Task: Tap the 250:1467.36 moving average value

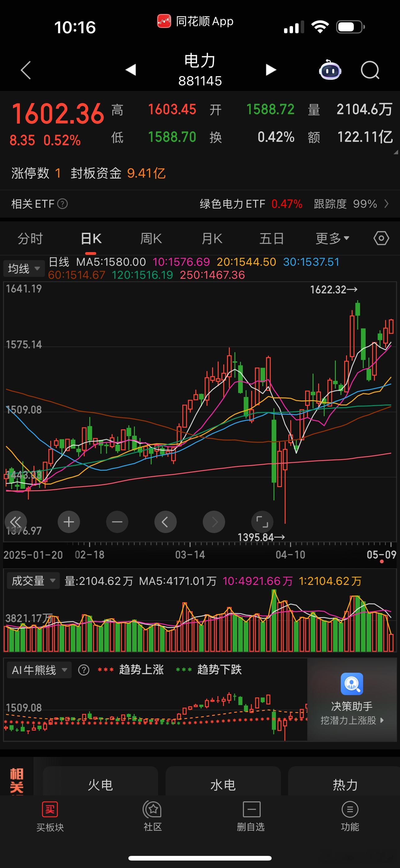Action: [212, 275]
